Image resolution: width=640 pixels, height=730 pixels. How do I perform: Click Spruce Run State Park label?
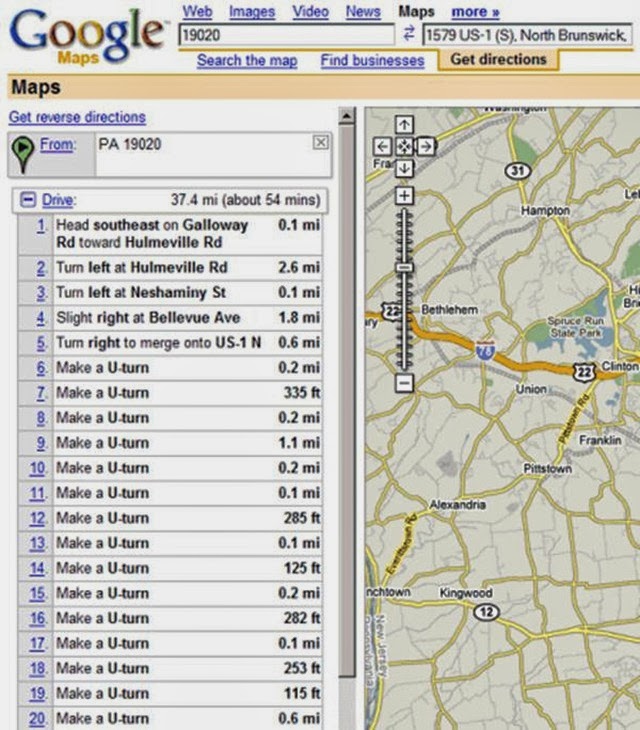tap(576, 327)
